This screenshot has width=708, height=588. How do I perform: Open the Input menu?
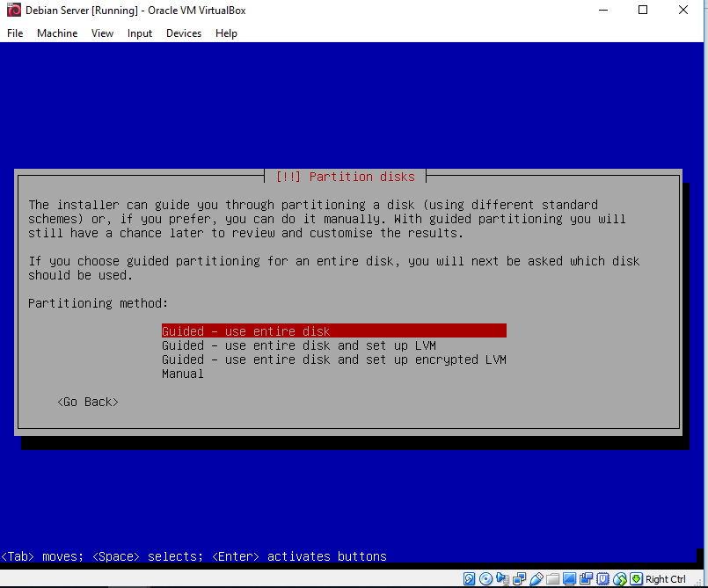click(x=140, y=33)
